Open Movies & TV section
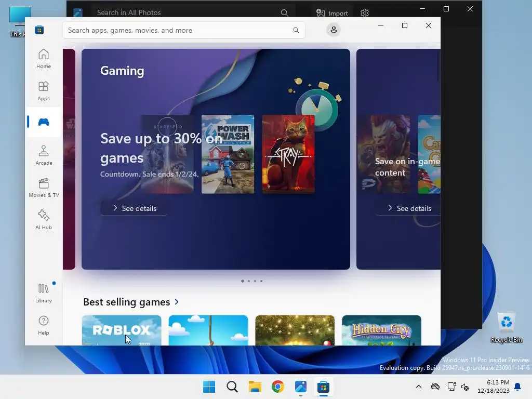Image resolution: width=532 pixels, height=399 pixels. click(44, 188)
